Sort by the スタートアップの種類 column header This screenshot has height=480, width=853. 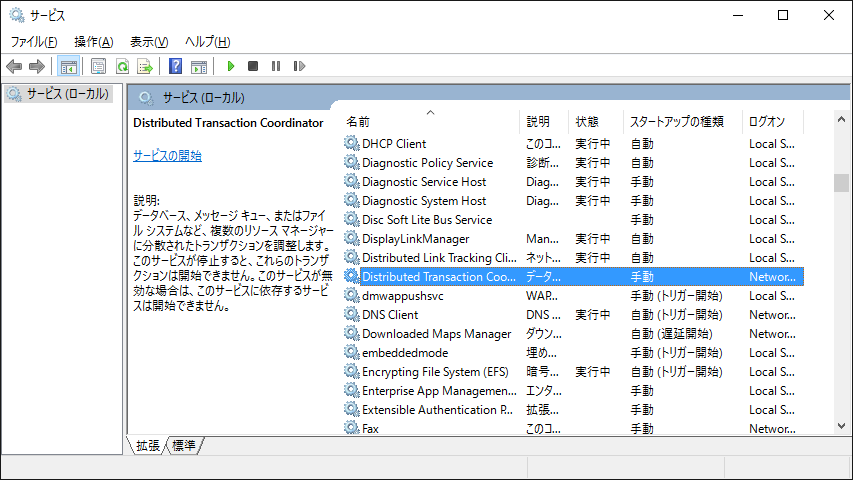(675, 122)
